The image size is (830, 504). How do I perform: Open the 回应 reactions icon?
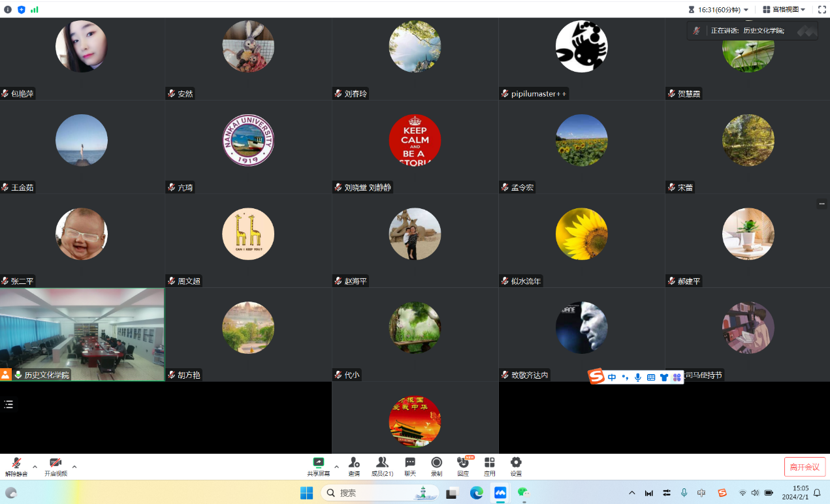pyautogui.click(x=462, y=463)
